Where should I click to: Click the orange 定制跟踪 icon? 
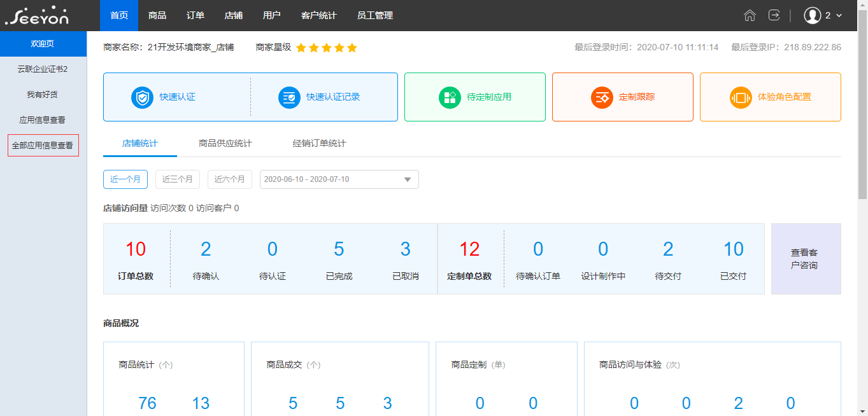coord(602,97)
